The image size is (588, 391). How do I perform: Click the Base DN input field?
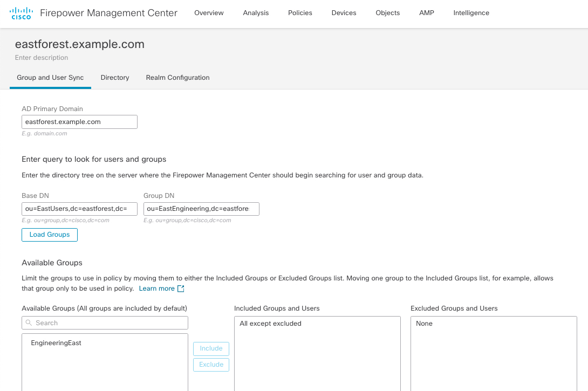[79, 209]
